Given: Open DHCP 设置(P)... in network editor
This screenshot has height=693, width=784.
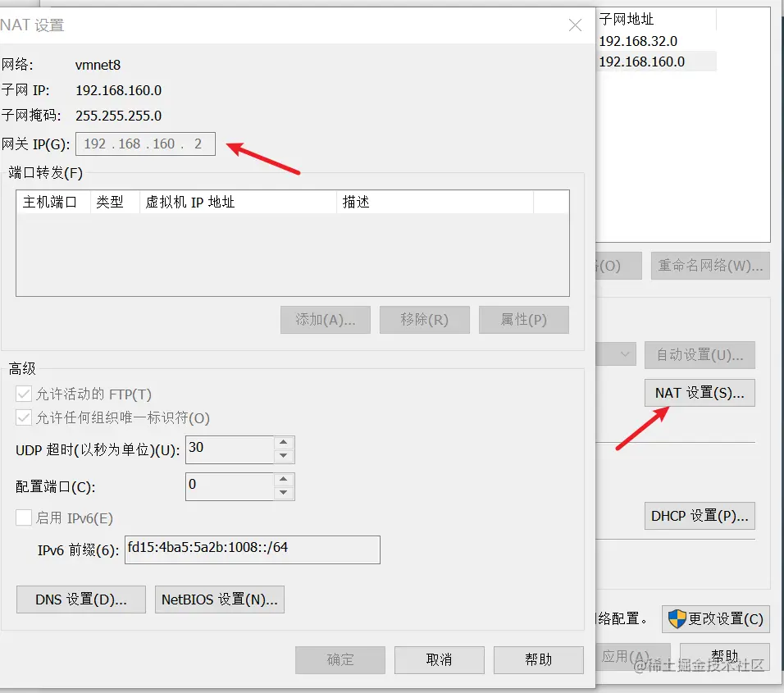Looking at the screenshot, I should pos(700,516).
